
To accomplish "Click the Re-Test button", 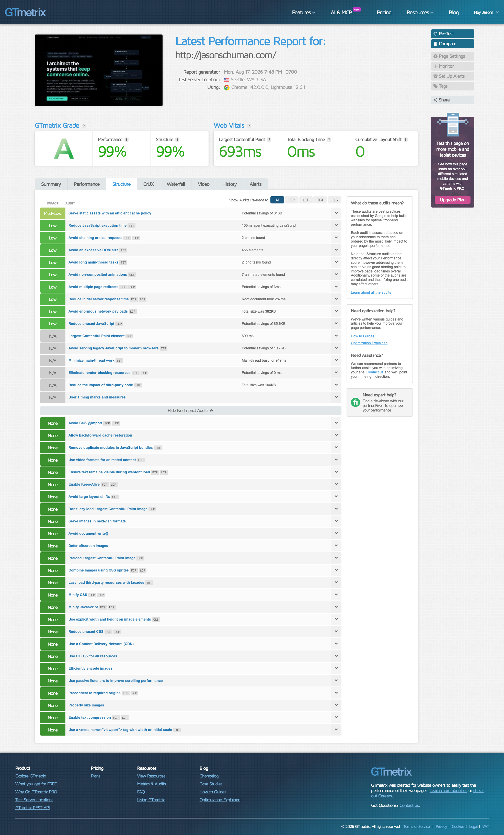I will coord(452,34).
